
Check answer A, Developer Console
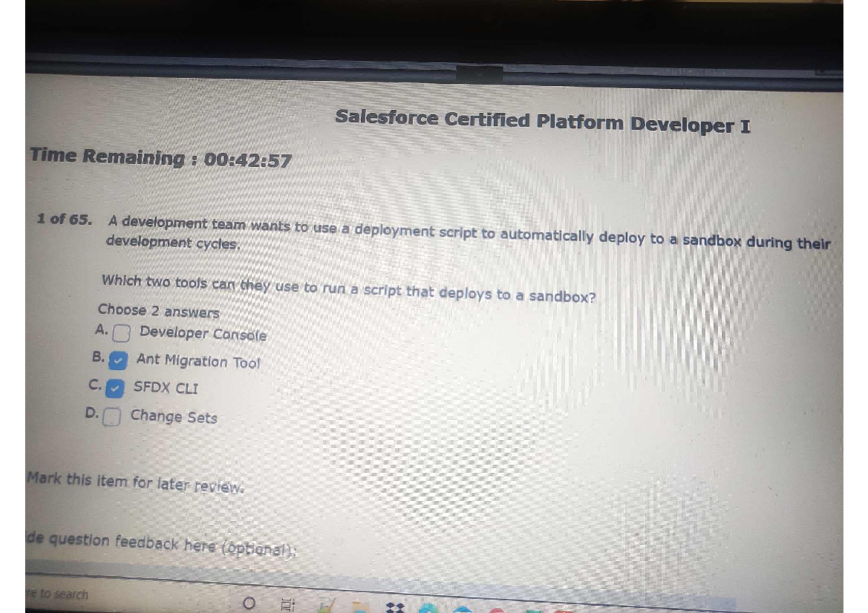[121, 334]
